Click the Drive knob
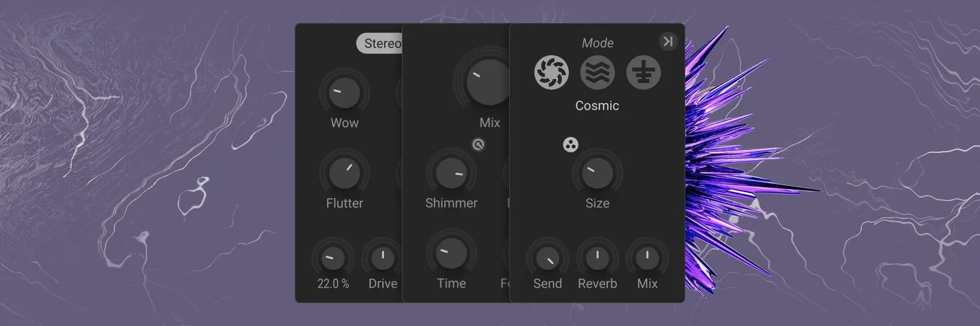980x326 pixels. pos(383,257)
